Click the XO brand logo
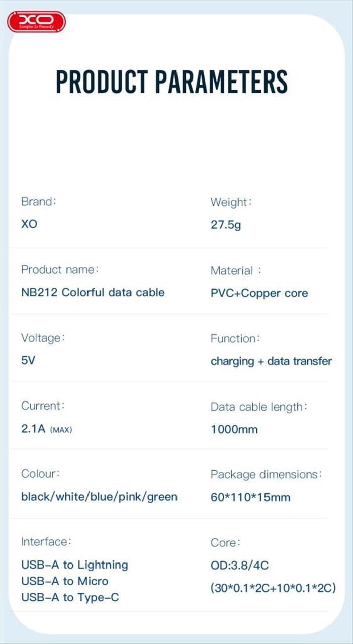 pyautogui.click(x=36, y=22)
